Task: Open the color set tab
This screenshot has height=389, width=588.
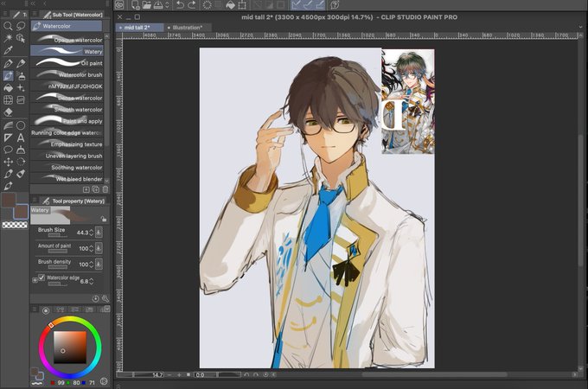Action: pyautogui.click(x=89, y=309)
